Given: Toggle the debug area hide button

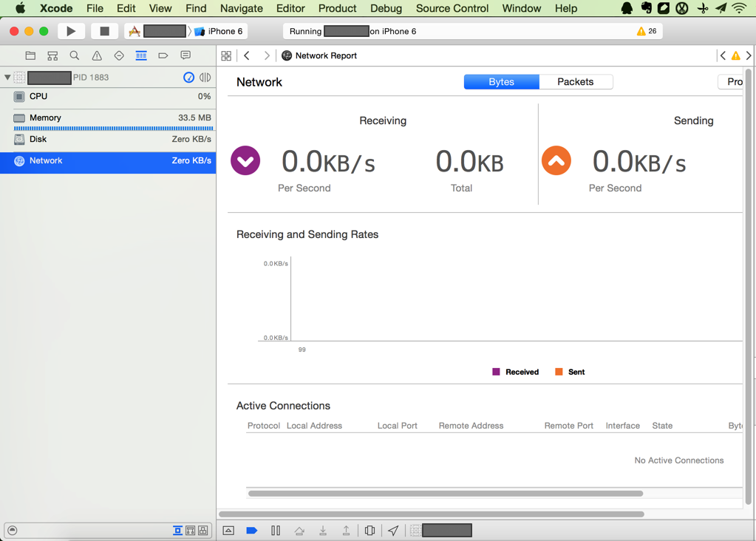Looking at the screenshot, I should point(228,531).
